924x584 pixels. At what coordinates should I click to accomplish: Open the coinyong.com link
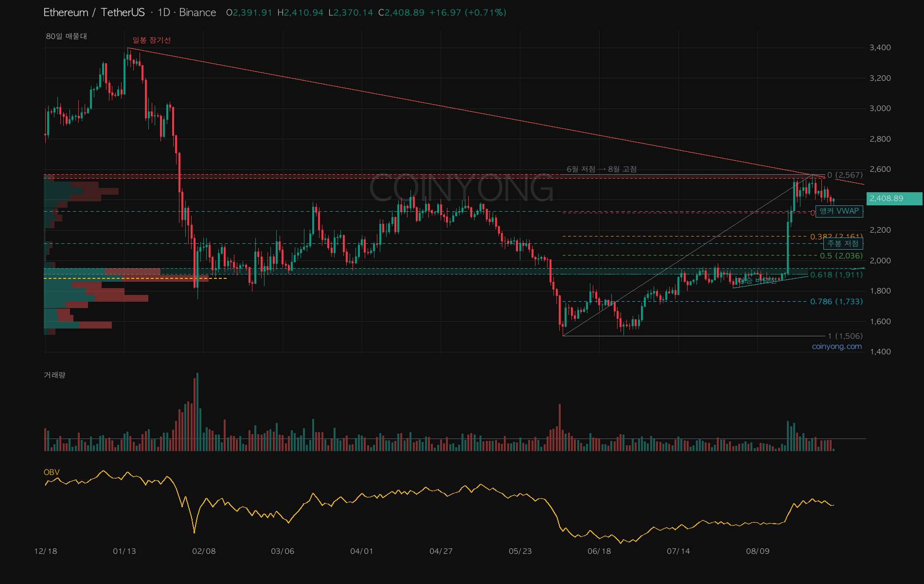pyautogui.click(x=836, y=347)
